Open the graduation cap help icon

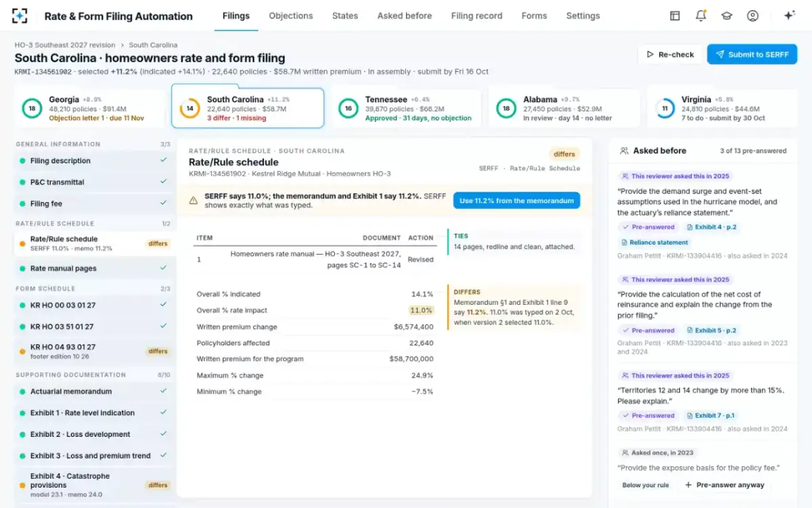click(x=727, y=16)
